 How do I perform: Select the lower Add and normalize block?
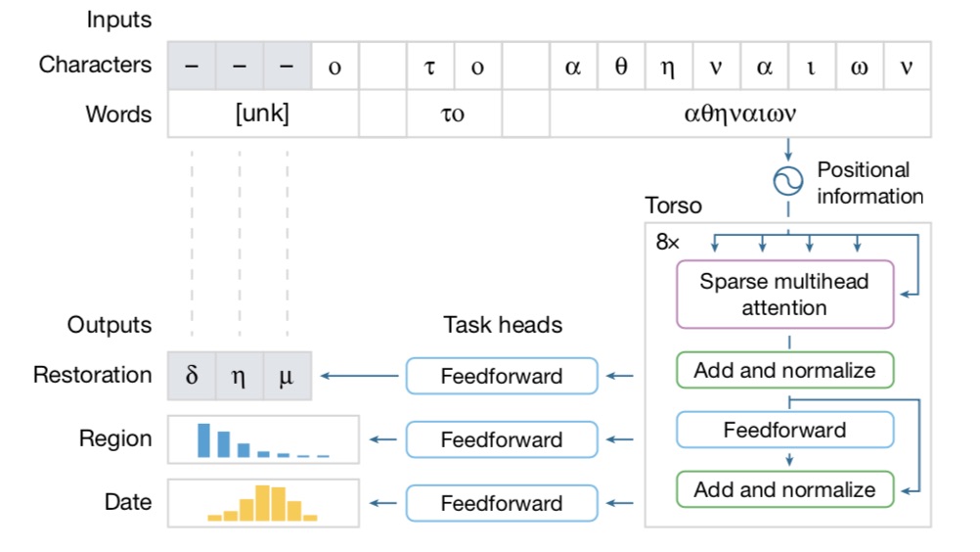click(x=784, y=489)
